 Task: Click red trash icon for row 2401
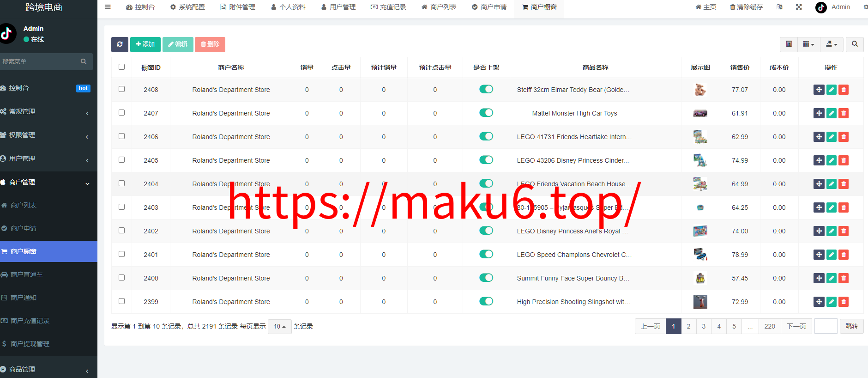[x=844, y=255]
